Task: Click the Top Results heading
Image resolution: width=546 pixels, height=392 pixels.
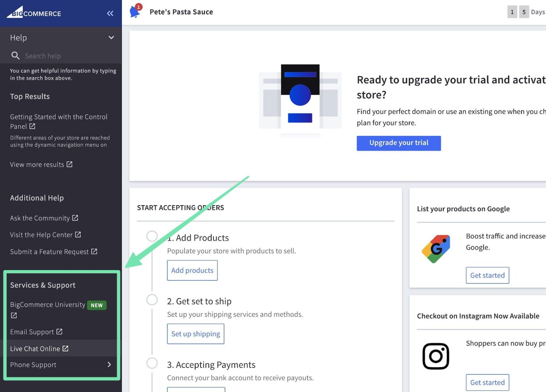Action: [30, 97]
